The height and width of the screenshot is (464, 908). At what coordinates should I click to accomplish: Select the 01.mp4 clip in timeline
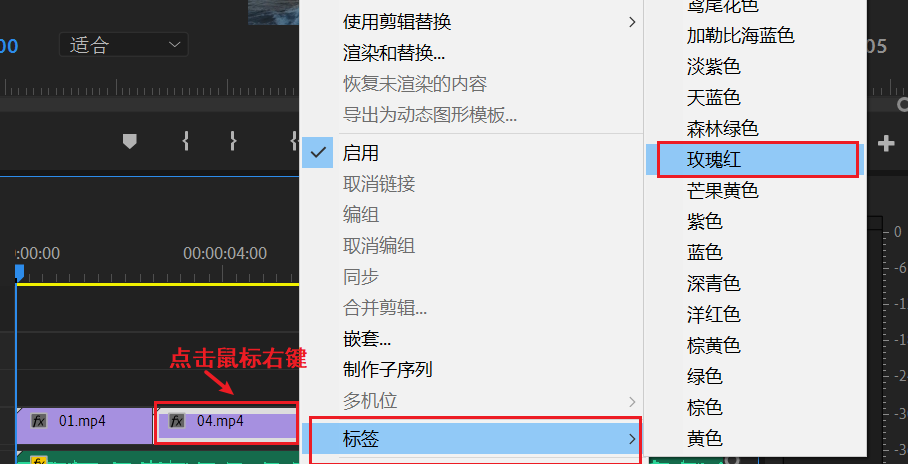point(85,426)
